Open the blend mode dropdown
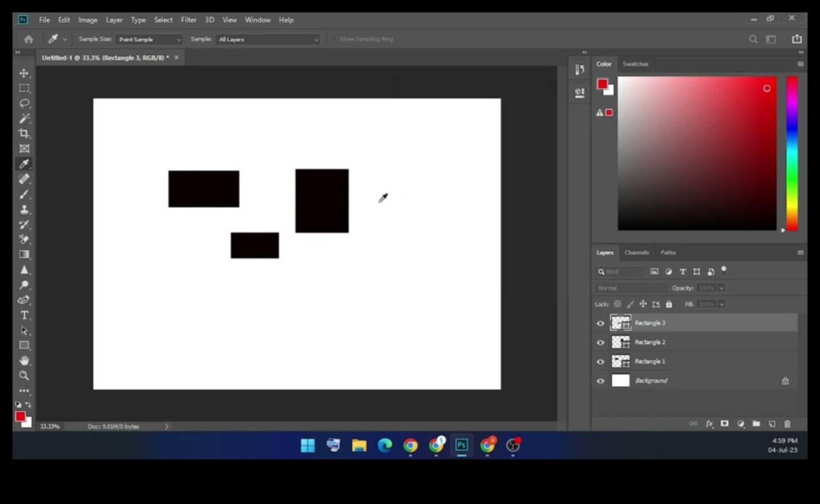 629,287
